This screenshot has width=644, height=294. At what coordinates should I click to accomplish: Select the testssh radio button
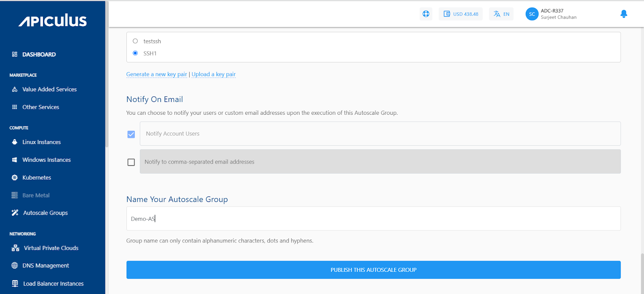coord(135,41)
